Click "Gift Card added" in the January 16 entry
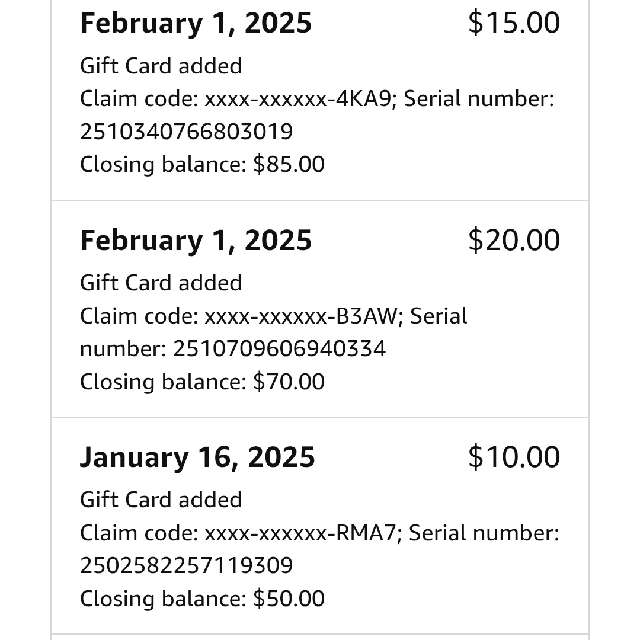This screenshot has width=640, height=640. (x=161, y=500)
